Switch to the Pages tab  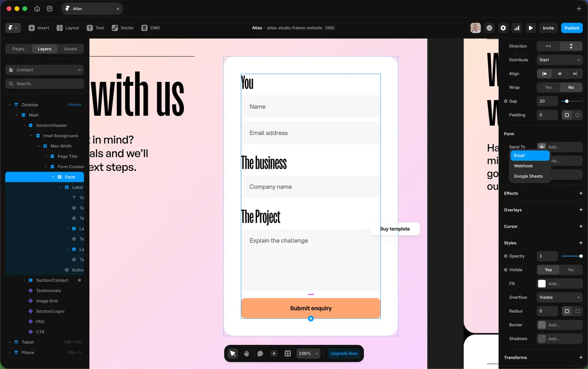pyautogui.click(x=18, y=49)
